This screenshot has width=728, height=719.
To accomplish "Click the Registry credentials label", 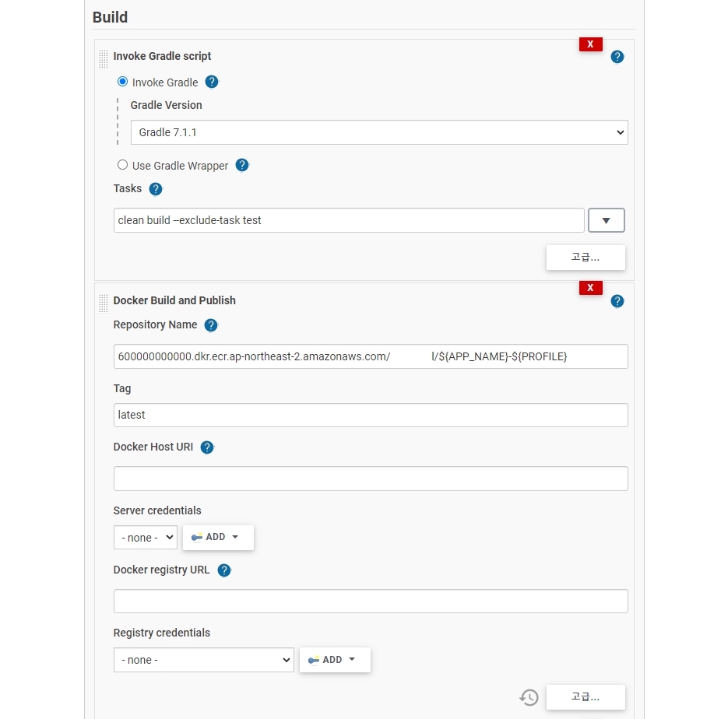I will coord(162,633).
